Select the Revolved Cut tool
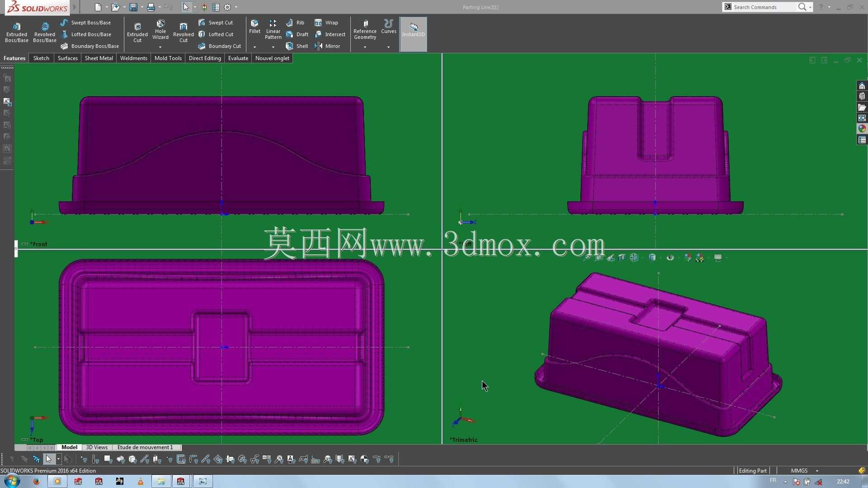This screenshot has width=868, height=488. (184, 33)
